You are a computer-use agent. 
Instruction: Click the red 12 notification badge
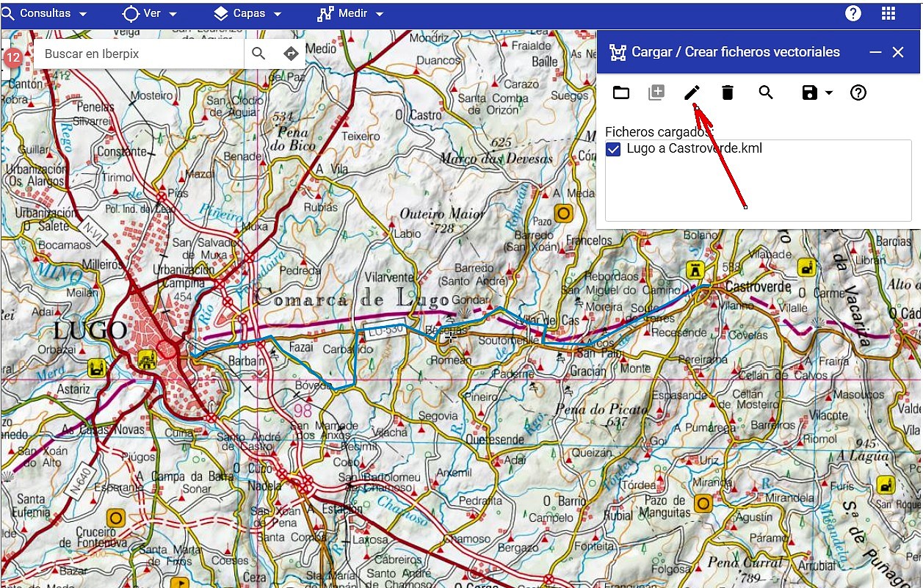12,57
